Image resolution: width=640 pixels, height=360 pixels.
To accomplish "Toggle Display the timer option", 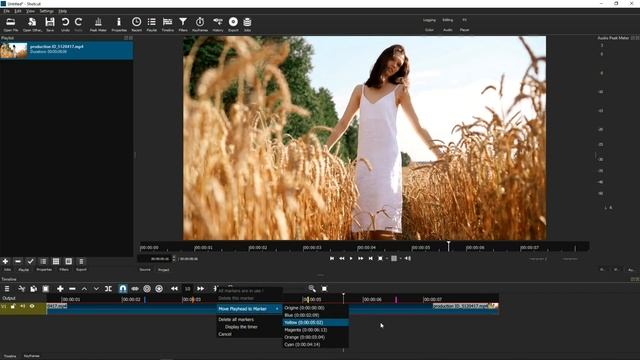I will click(x=241, y=327).
